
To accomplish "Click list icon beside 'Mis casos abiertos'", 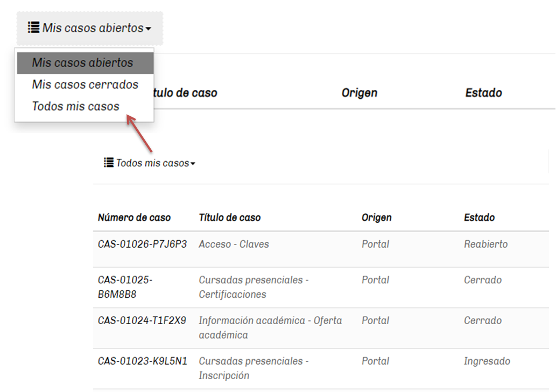I will pyautogui.click(x=34, y=27).
